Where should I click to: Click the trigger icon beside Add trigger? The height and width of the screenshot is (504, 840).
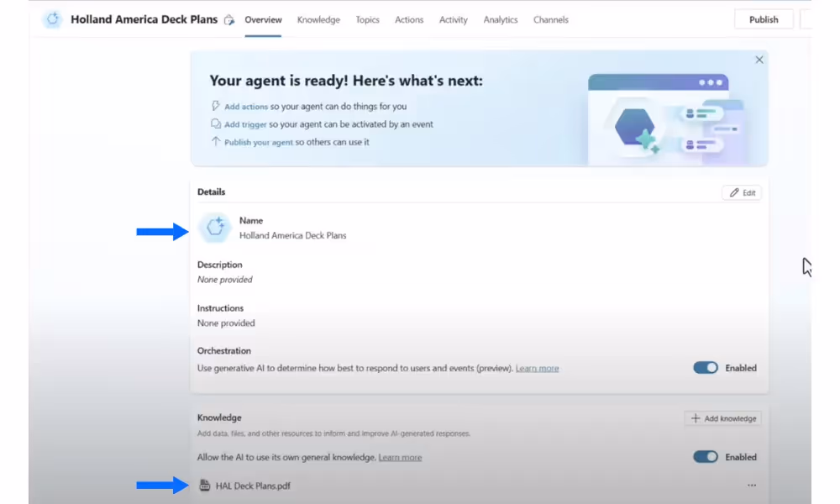point(215,123)
